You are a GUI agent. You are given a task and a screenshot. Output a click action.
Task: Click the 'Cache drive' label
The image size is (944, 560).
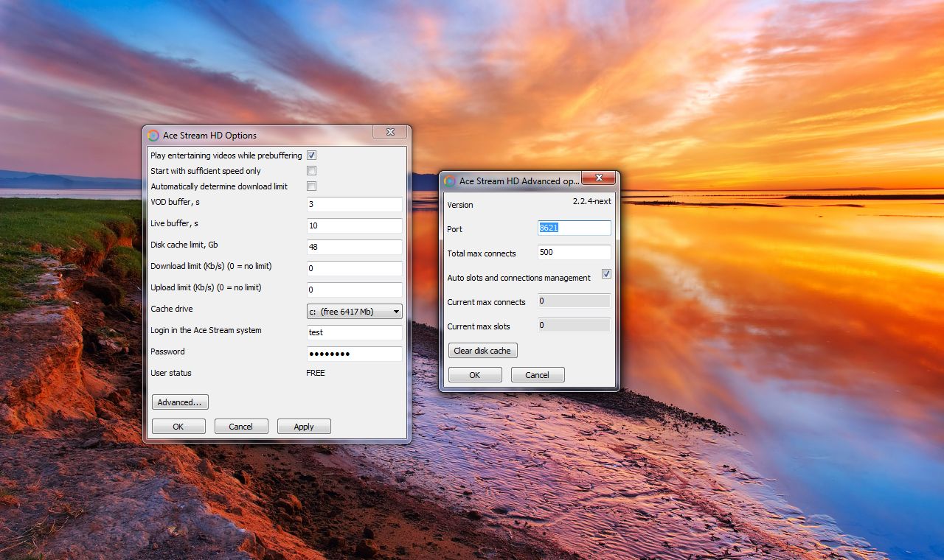(x=172, y=309)
